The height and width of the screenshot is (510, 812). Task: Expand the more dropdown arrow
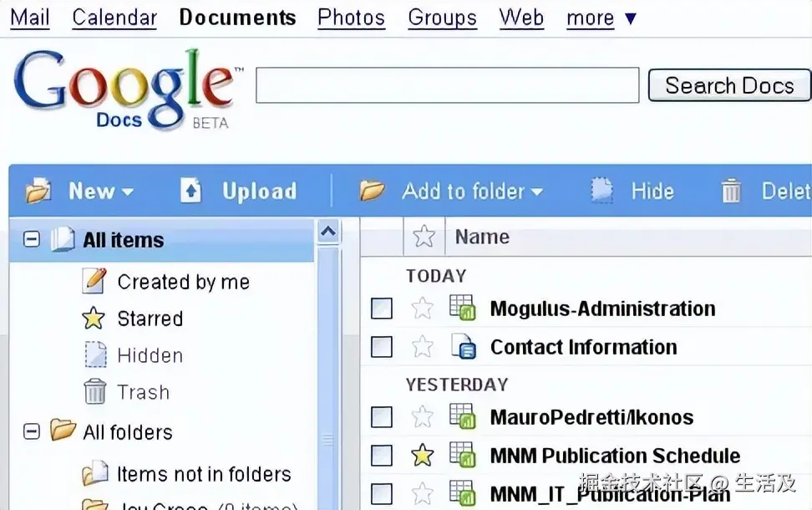coord(630,18)
